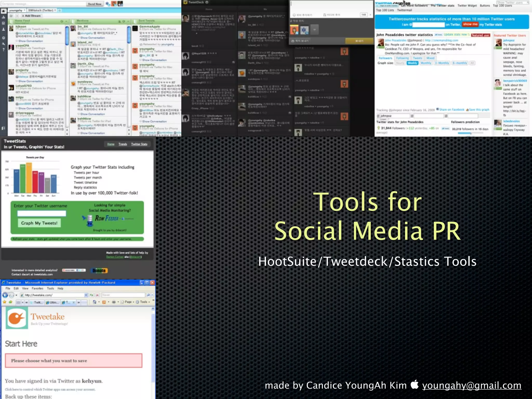Click the IE Add to Favorites icon
The image size is (532, 399).
(x=11, y=302)
